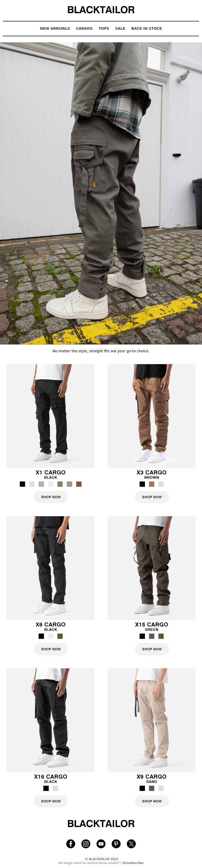
Task: Click Shop Now under X1 Cargo
Action: tap(51, 497)
